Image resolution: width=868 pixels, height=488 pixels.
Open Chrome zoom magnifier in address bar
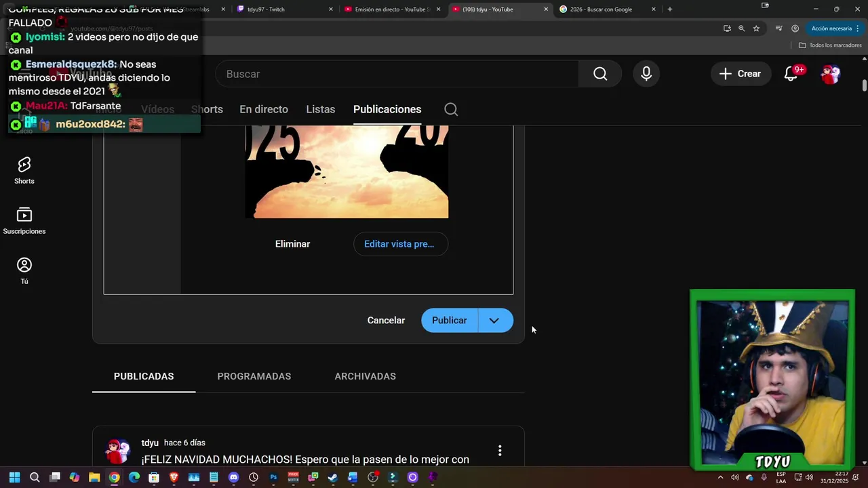(741, 28)
